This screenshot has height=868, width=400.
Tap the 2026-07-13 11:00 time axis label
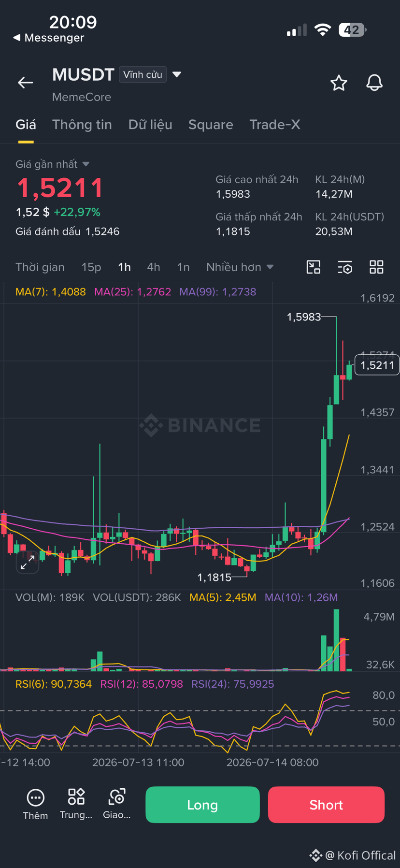coord(138,763)
